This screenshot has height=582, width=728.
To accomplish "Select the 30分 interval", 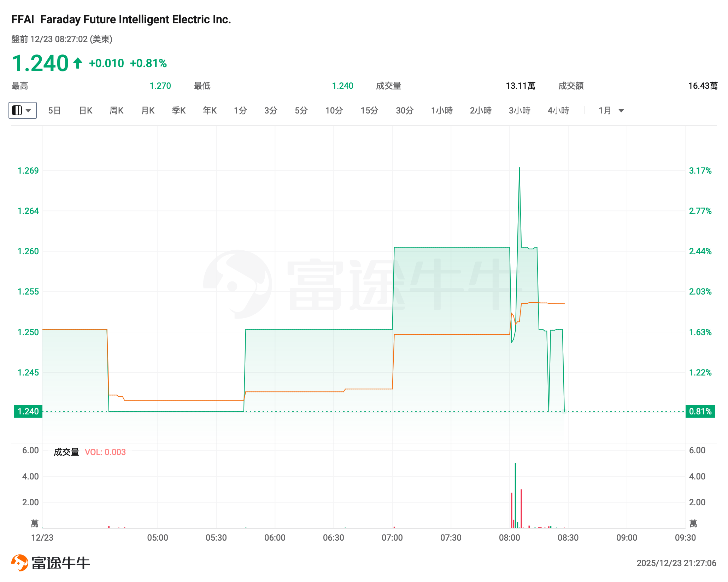I will (x=404, y=111).
